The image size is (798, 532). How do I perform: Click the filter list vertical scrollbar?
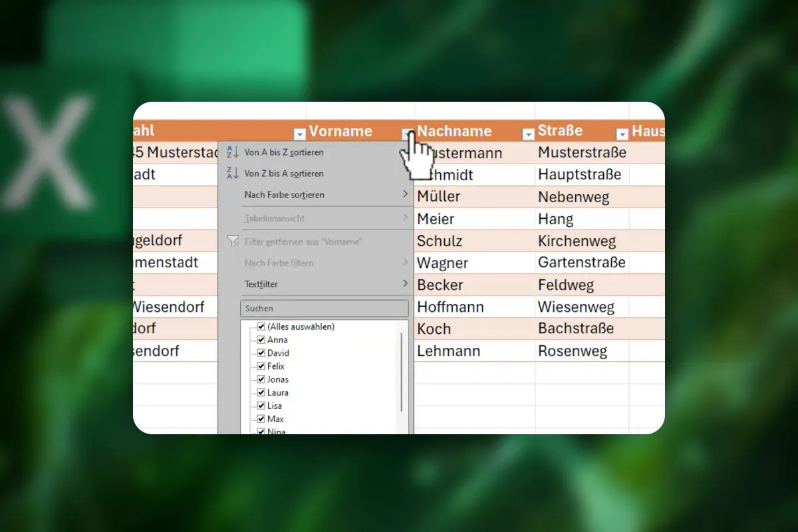tap(402, 372)
